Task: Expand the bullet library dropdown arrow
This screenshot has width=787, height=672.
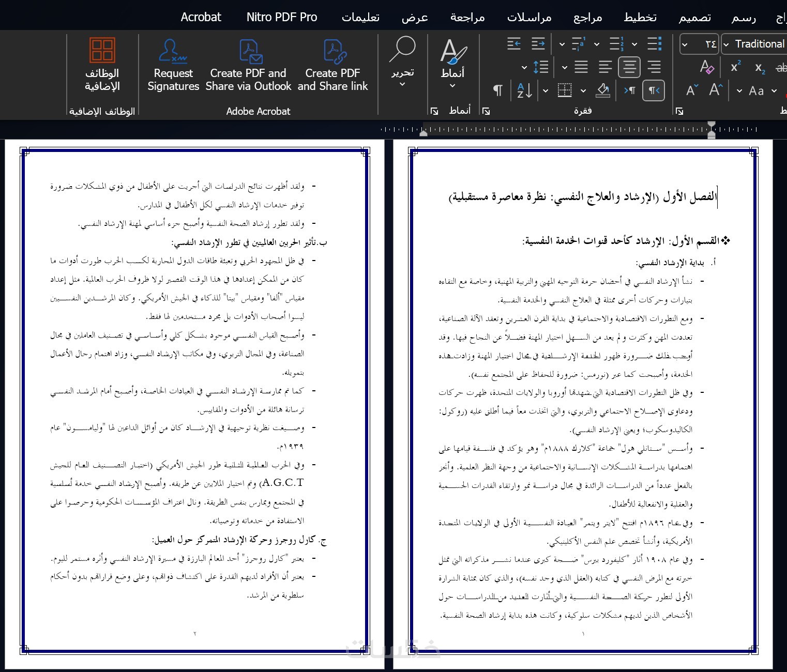Action: (x=634, y=44)
